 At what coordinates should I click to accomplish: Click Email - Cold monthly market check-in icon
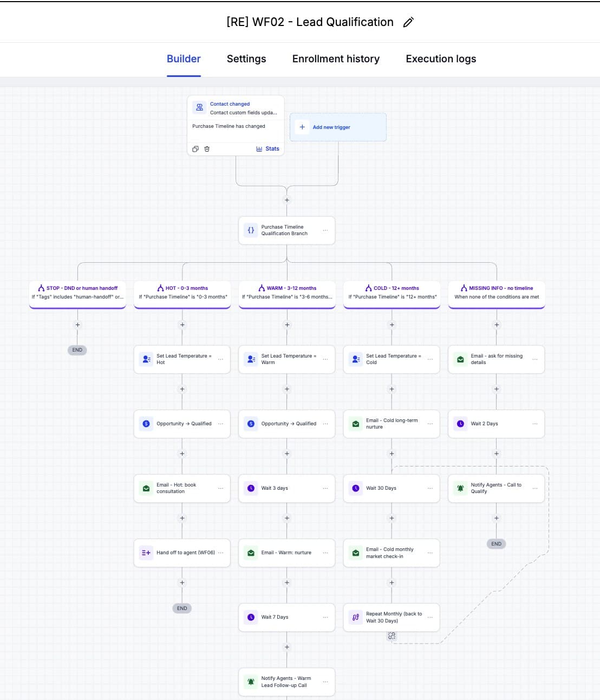click(356, 553)
